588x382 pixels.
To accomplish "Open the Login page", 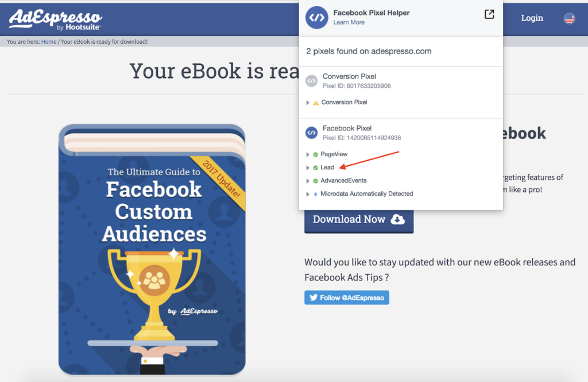I will (x=532, y=18).
